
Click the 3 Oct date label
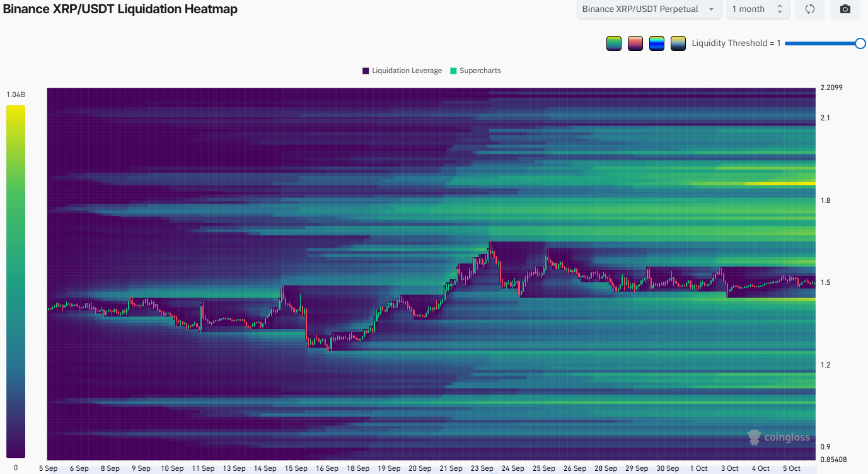[x=729, y=468]
